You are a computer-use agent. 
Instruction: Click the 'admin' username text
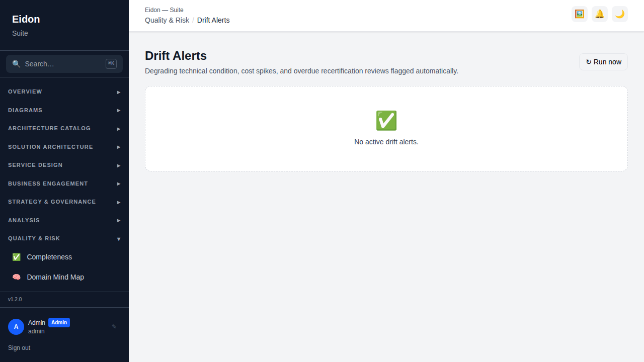[36, 331]
